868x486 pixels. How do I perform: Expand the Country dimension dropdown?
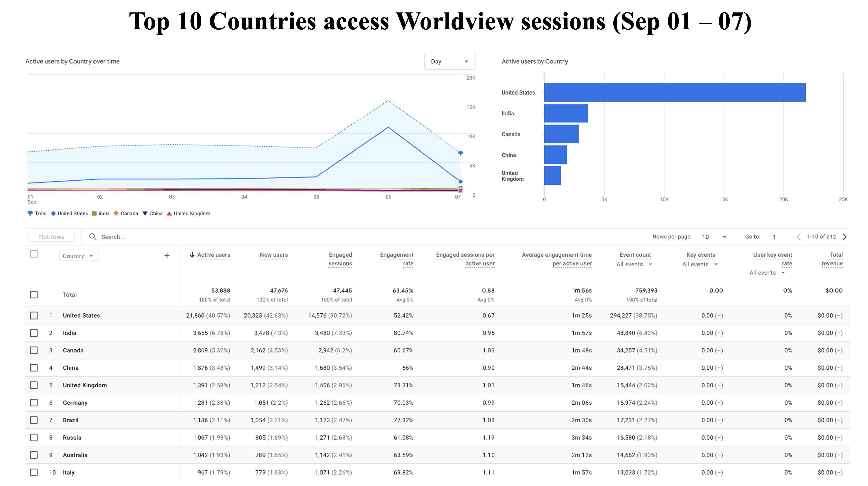click(79, 256)
